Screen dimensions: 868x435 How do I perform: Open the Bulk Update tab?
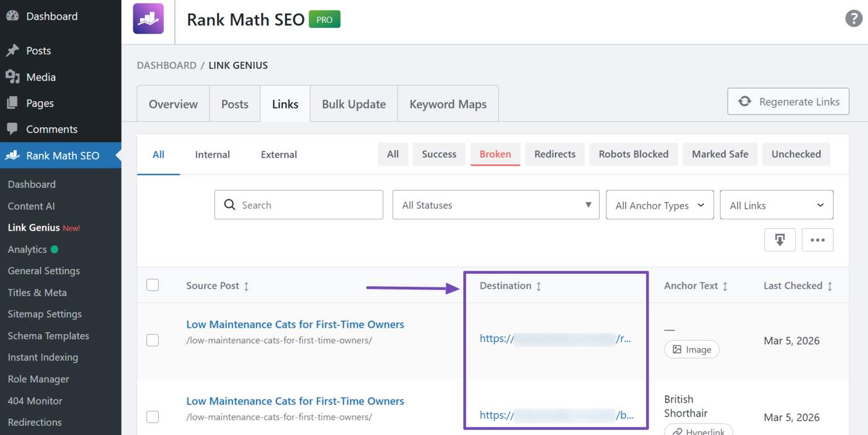354,103
